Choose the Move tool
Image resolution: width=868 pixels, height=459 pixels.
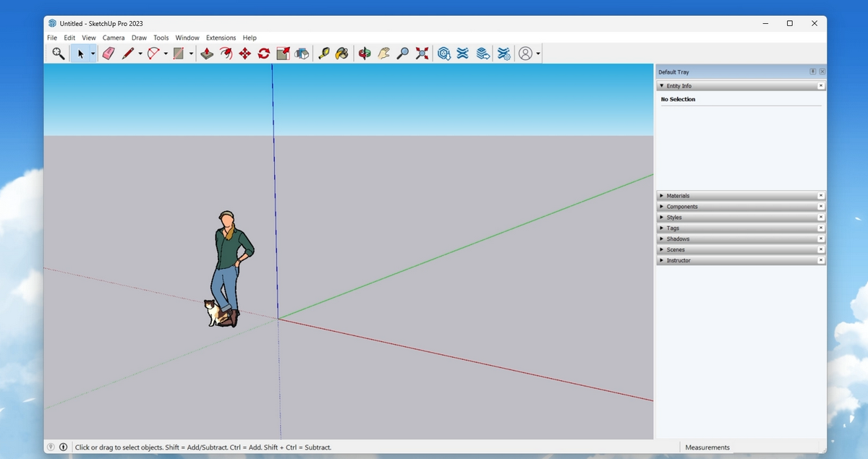pyautogui.click(x=244, y=53)
